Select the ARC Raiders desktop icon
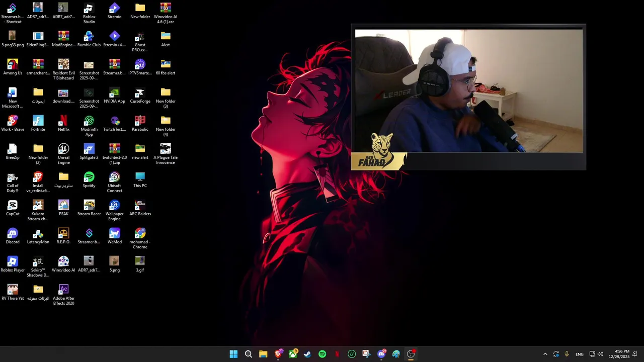 point(140,208)
